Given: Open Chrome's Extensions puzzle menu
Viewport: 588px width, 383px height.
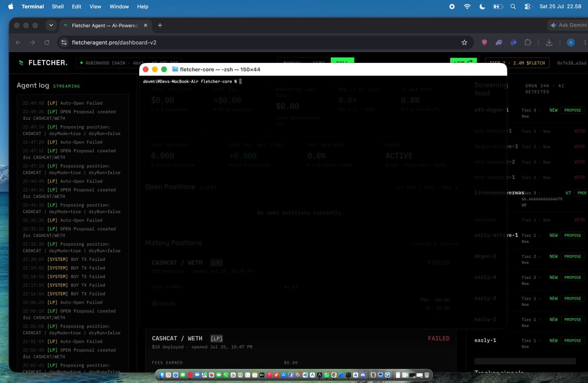Looking at the screenshot, I should pyautogui.click(x=528, y=42).
